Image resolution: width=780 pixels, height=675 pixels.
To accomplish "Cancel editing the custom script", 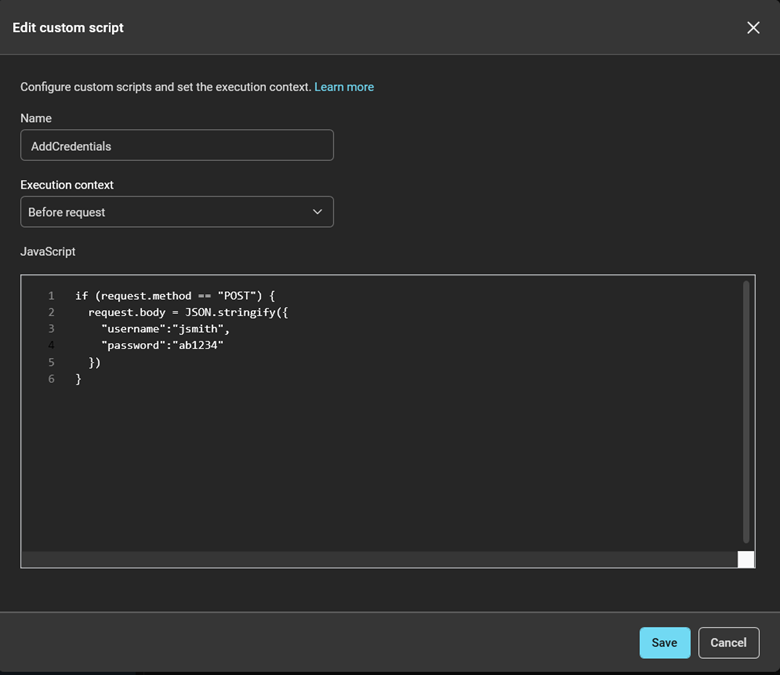I will pyautogui.click(x=728, y=643).
